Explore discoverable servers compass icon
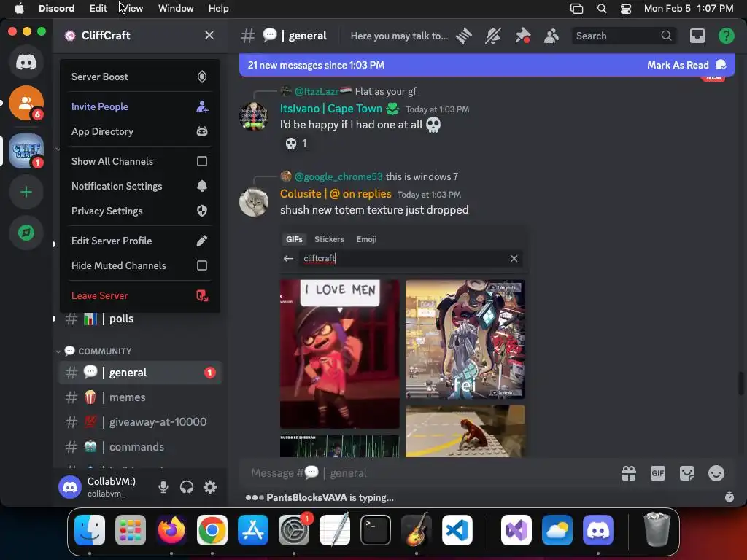 tap(26, 233)
